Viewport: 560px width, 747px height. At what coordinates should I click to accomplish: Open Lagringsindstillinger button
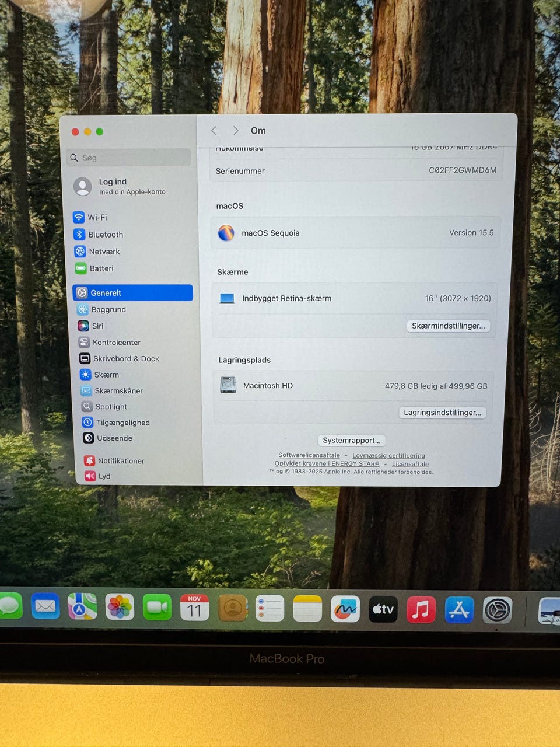pos(442,412)
